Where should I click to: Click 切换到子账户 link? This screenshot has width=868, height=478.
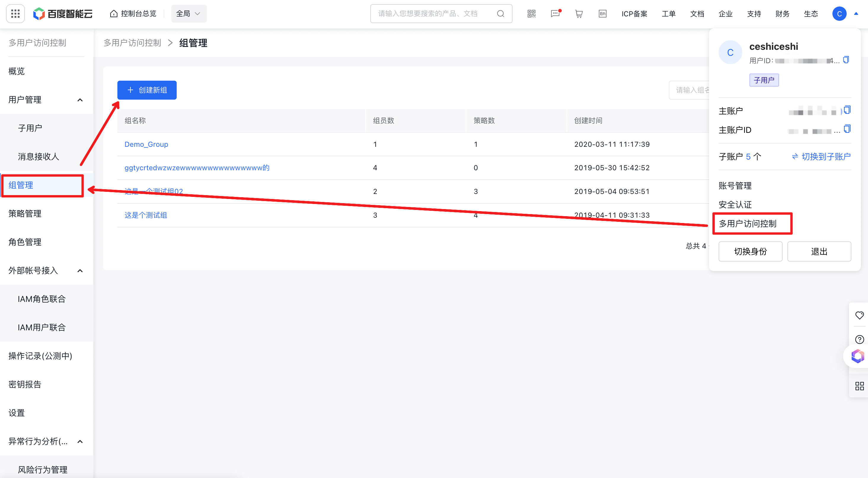821,156
